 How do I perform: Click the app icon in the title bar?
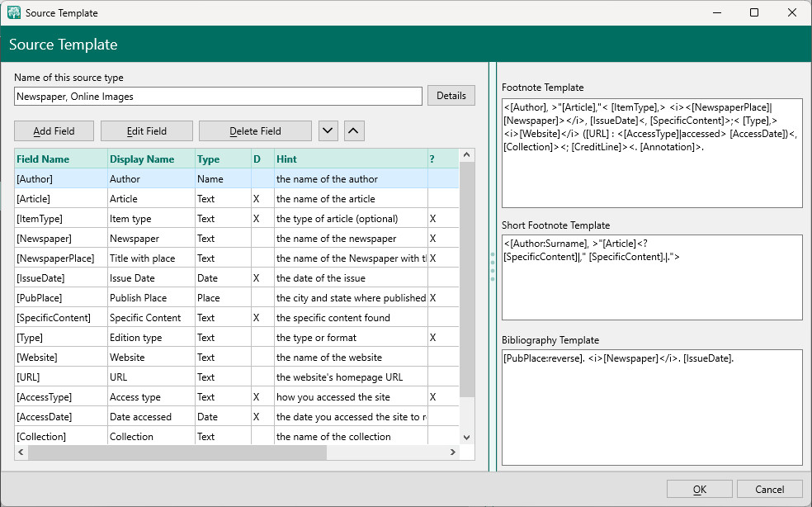(14, 12)
